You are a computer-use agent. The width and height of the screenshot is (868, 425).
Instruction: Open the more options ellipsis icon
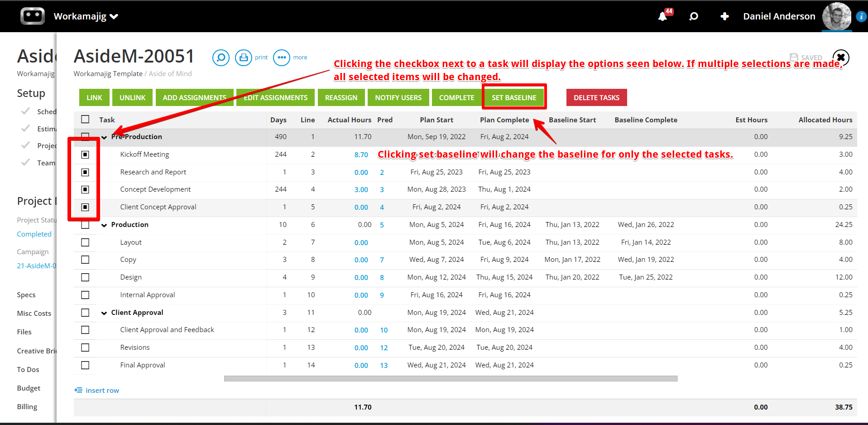[282, 58]
